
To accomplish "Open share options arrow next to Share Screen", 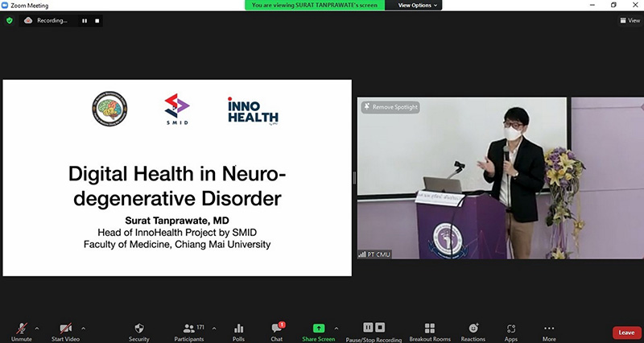I will [336, 329].
